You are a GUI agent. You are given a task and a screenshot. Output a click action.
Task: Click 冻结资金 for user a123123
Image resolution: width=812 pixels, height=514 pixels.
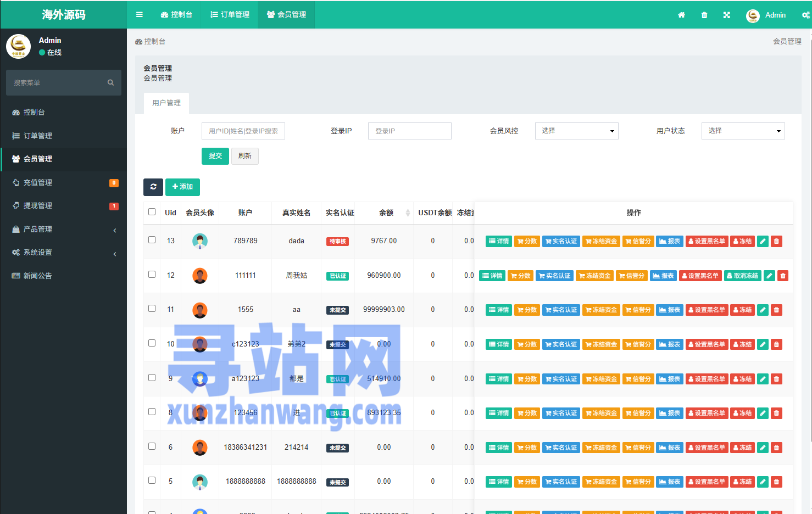click(x=601, y=379)
